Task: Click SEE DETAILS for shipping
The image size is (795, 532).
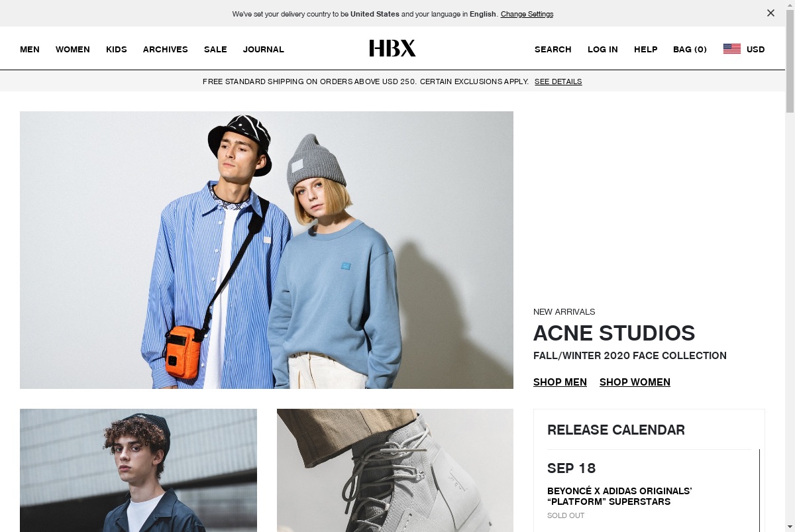Action: click(x=558, y=81)
